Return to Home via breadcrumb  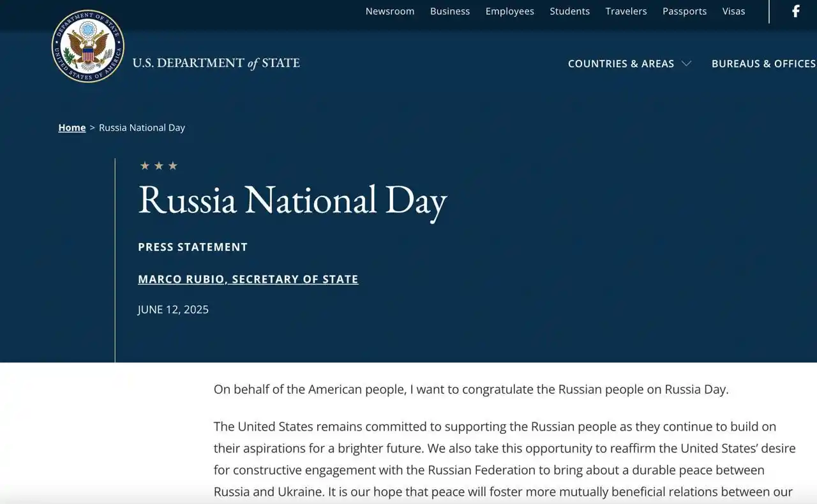(72, 128)
